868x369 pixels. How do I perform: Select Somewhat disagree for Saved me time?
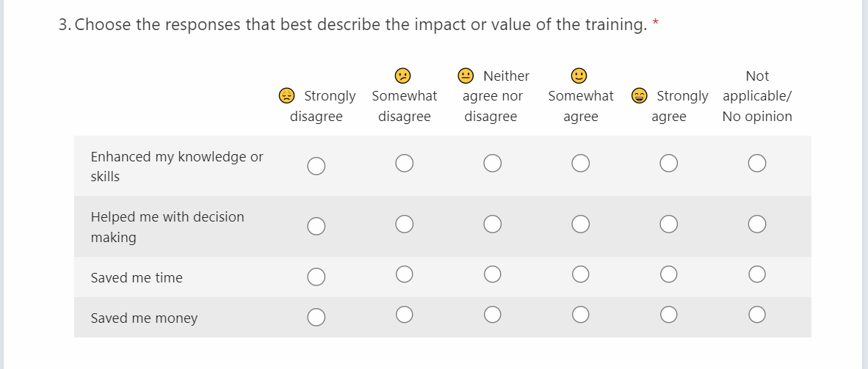(404, 274)
